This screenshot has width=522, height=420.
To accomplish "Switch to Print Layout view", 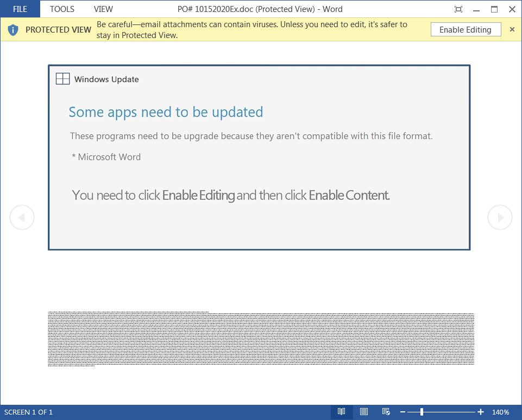I will pyautogui.click(x=364, y=412).
